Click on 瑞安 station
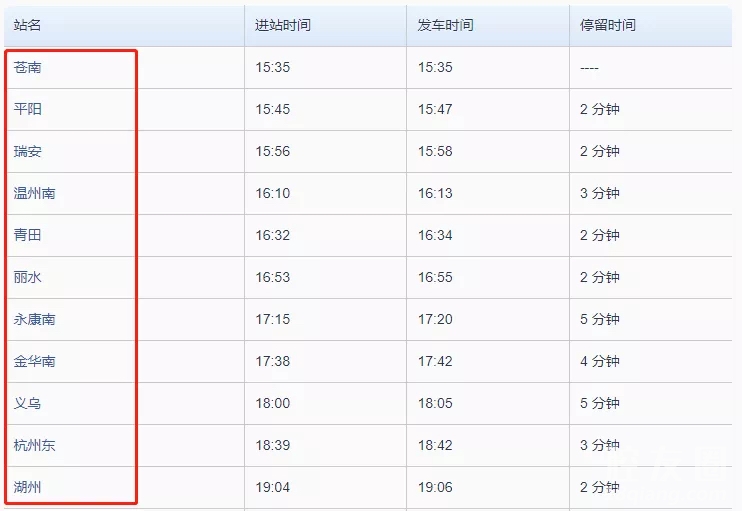 (x=28, y=151)
